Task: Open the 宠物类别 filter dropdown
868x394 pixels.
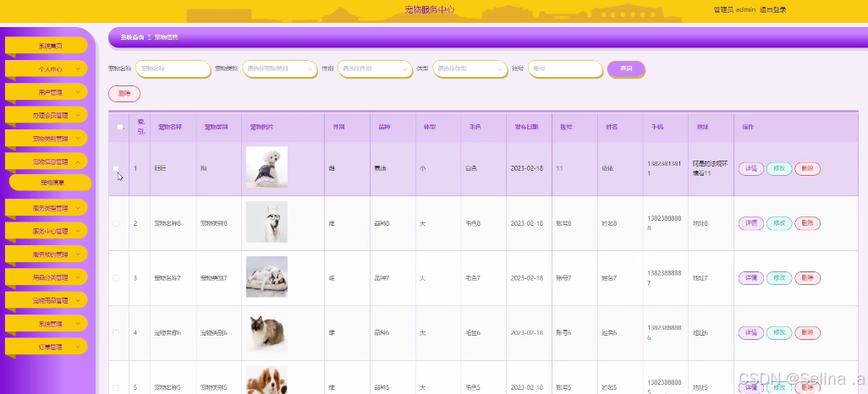Action: point(279,68)
